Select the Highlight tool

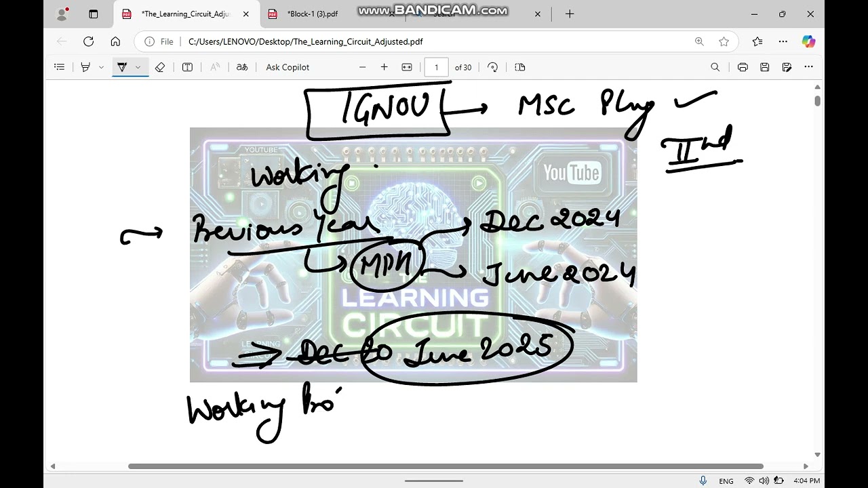(x=86, y=67)
